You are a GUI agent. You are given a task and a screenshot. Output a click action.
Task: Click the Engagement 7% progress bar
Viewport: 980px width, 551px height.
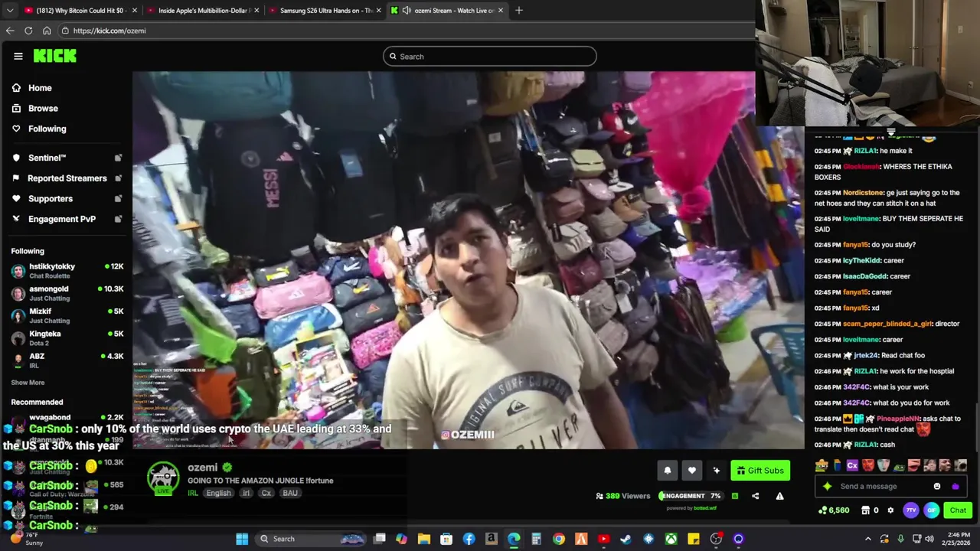click(690, 496)
